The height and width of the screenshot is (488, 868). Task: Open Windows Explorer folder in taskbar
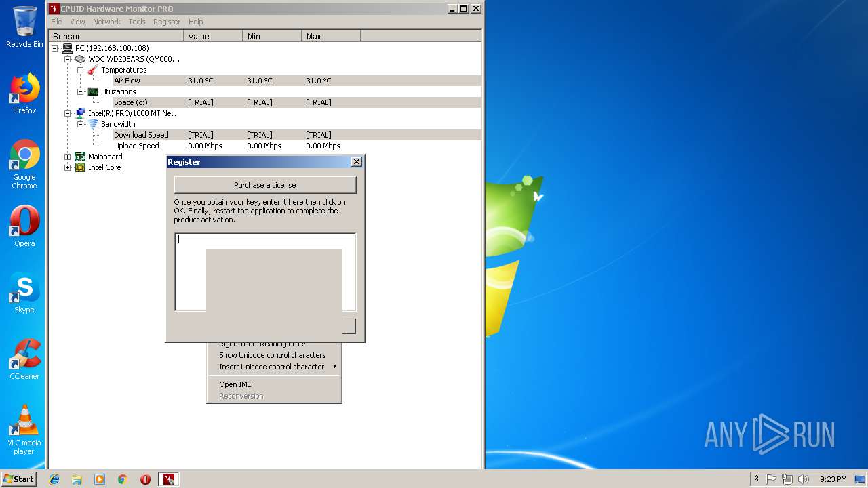pos(77,479)
